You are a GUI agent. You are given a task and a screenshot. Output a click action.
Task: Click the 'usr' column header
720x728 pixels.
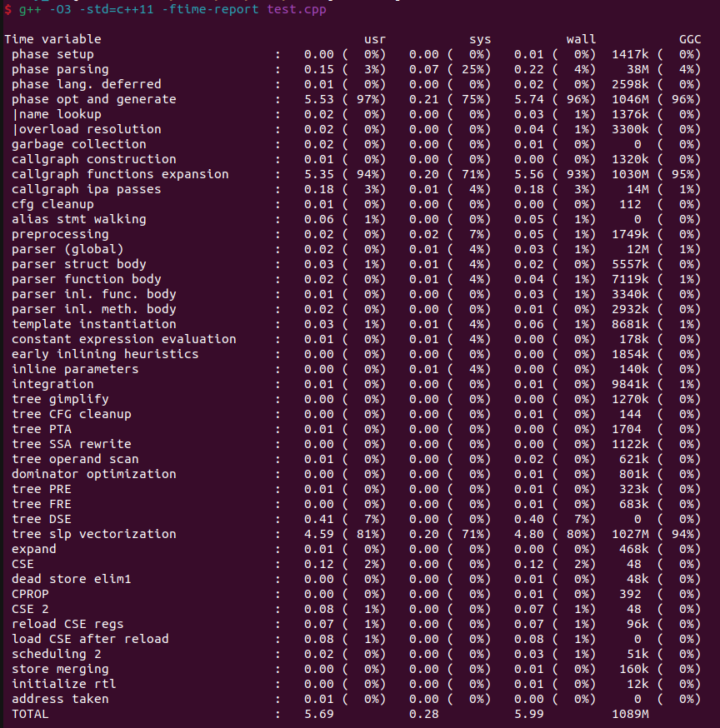[375, 39]
